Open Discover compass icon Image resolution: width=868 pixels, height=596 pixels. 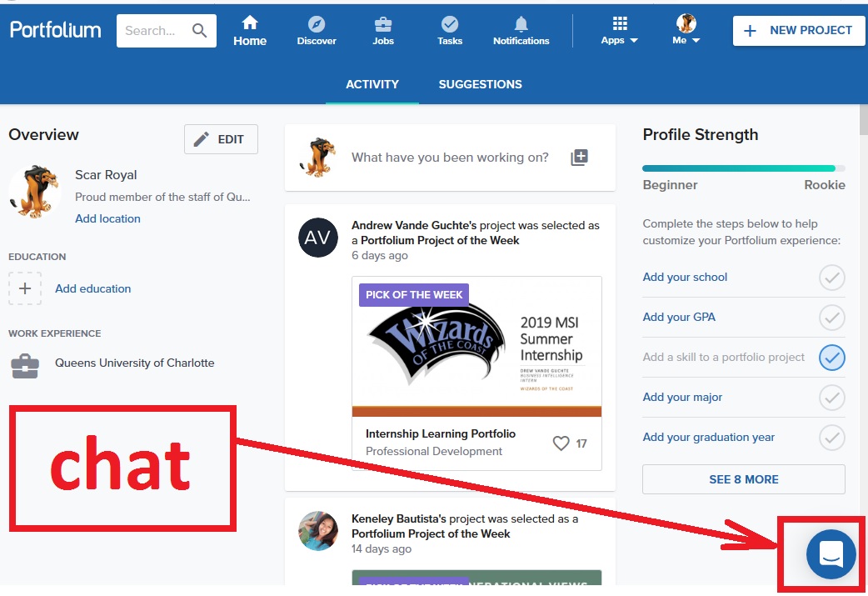point(316,24)
